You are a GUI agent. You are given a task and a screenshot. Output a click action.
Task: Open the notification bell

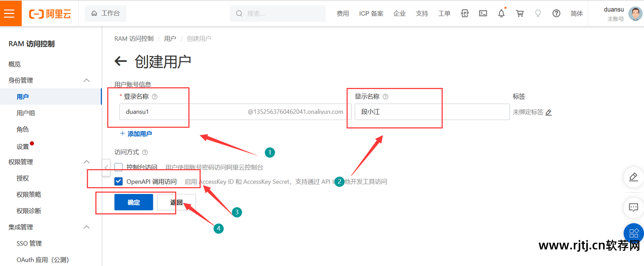coord(501,13)
